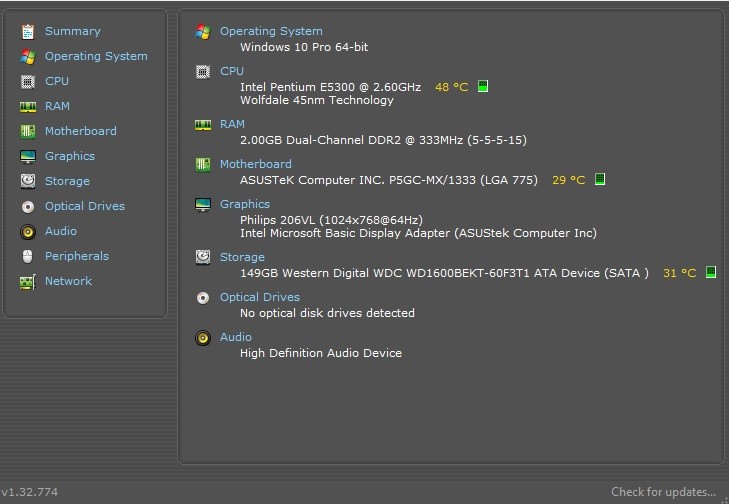The image size is (730, 504).
Task: Click the 29 °C motherboard temperature value
Action: [568, 180]
